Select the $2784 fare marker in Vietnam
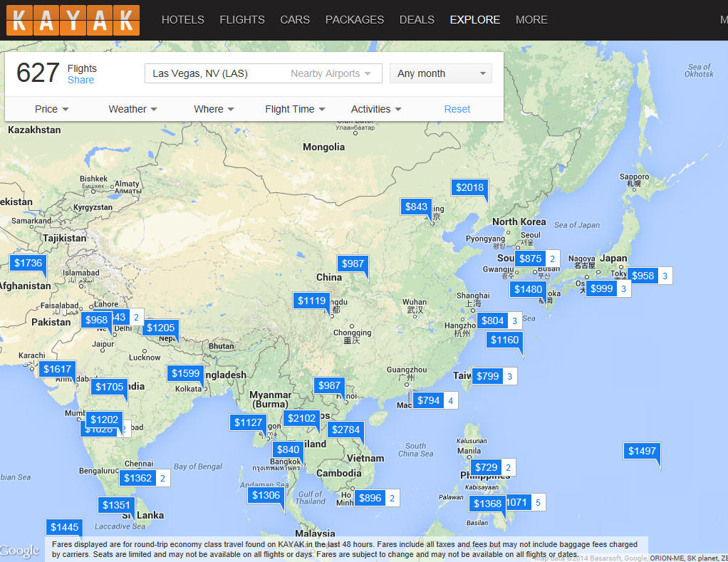 [346, 430]
